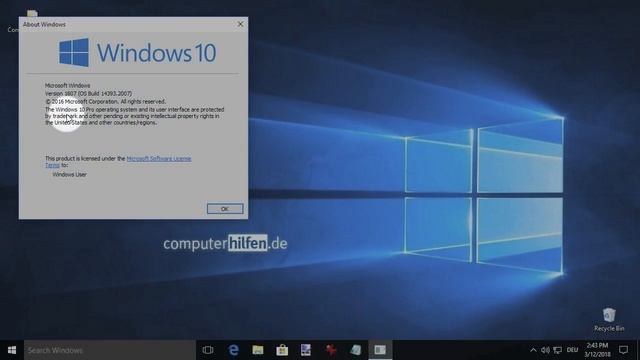Image resolution: width=640 pixels, height=360 pixels.
Task: Click the 2016 Microsoft Corporation copyright line
Action: (x=105, y=101)
